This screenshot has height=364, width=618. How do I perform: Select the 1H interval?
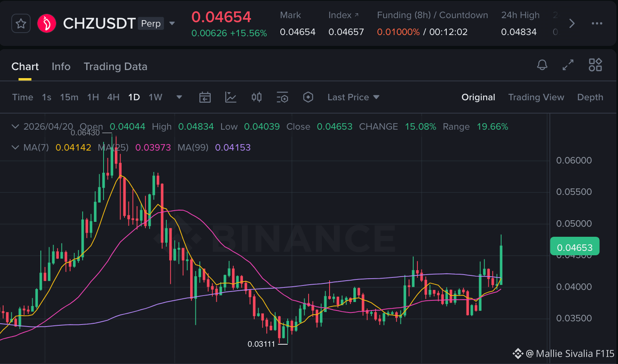[x=93, y=97]
